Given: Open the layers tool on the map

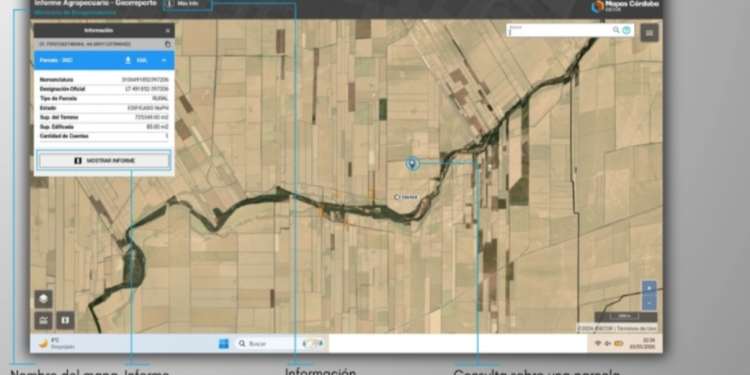Looking at the screenshot, I should pyautogui.click(x=44, y=299).
